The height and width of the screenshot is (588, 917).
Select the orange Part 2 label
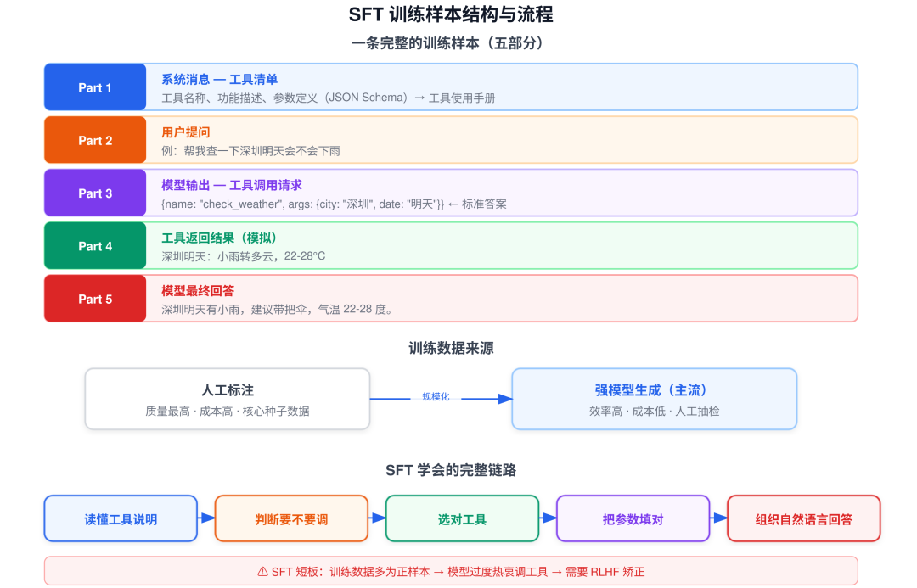[95, 140]
